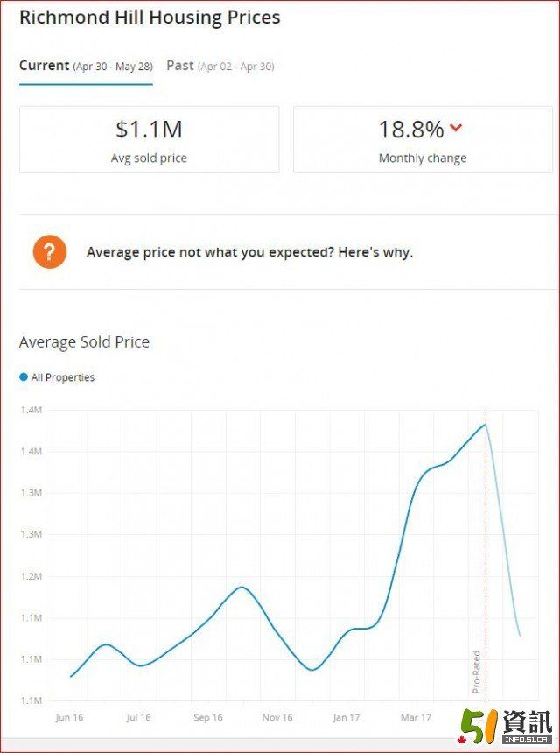The height and width of the screenshot is (753, 560).
Task: Click the 51 logo in the corner
Action: coord(506,725)
